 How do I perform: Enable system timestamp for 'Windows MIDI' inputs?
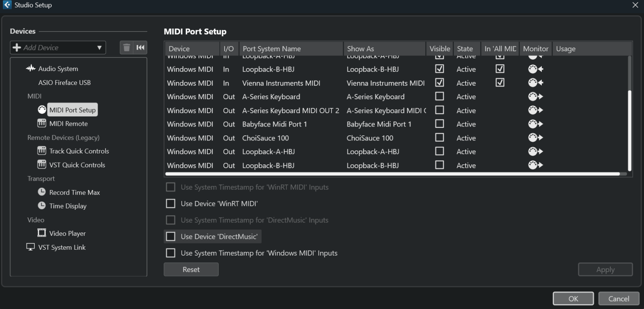click(x=170, y=253)
